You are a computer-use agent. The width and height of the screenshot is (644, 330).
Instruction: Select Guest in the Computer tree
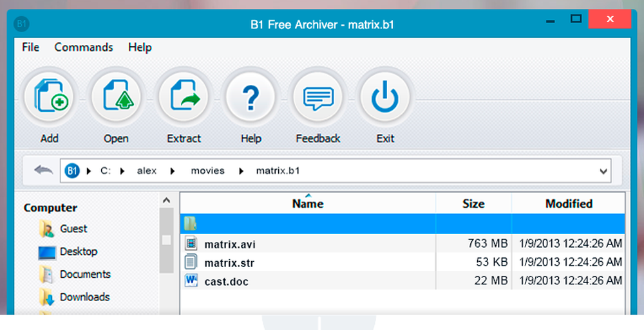[x=73, y=228]
